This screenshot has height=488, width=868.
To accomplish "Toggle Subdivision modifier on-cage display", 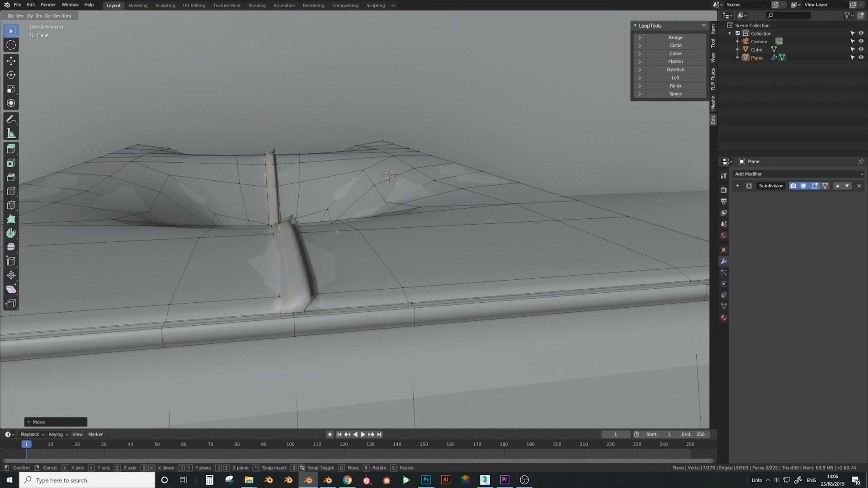I will click(825, 186).
